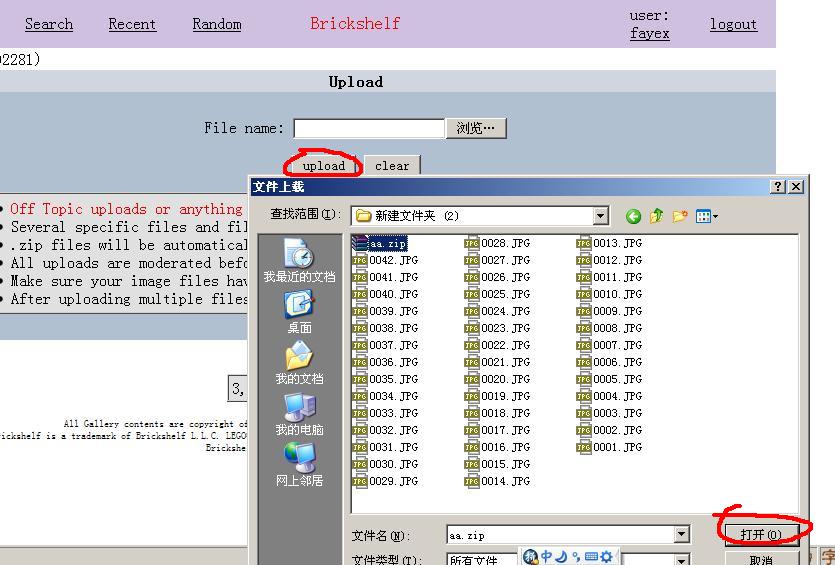Click the clear button on upload form
Image resolution: width=835 pixels, height=565 pixels.
point(392,166)
